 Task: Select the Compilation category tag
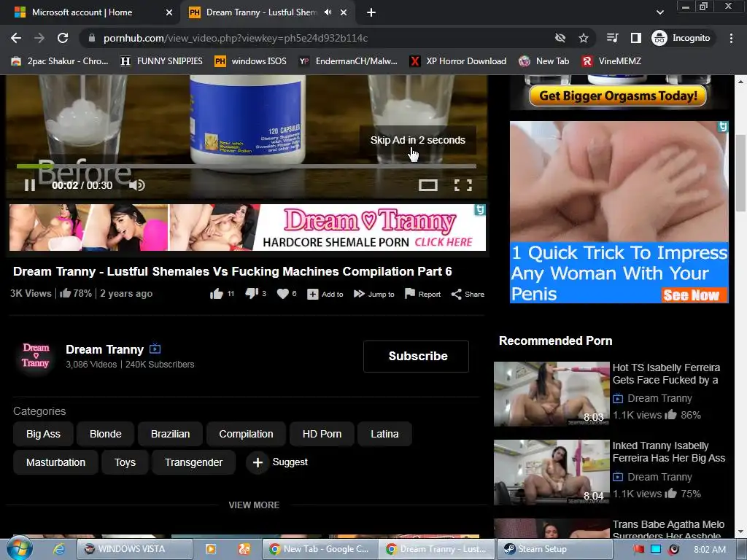point(246,434)
